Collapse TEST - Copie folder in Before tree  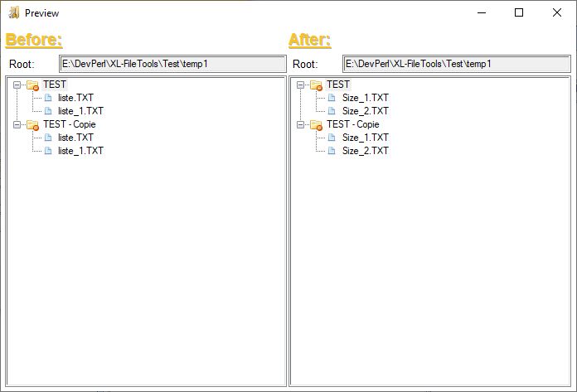[x=17, y=124]
